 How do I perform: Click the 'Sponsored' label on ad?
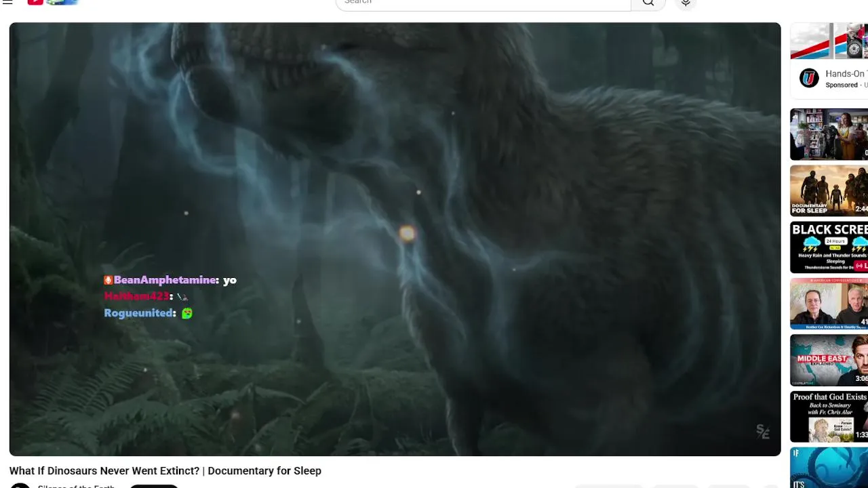click(x=842, y=85)
